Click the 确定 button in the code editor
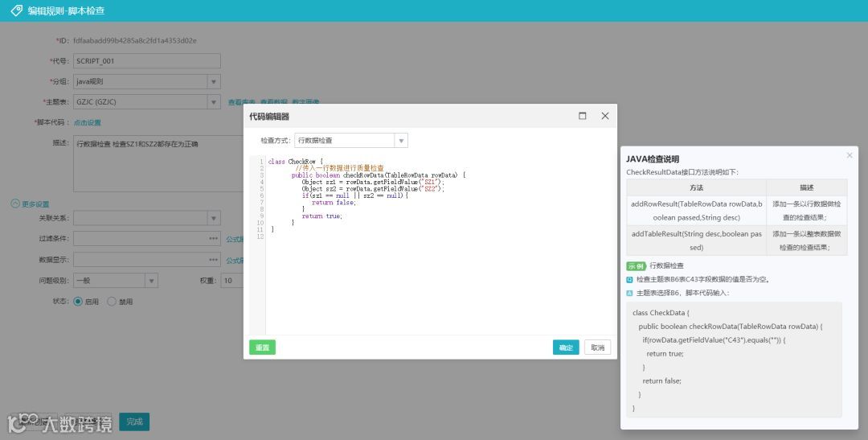Screen dimensions: 868x440 click(x=566, y=347)
